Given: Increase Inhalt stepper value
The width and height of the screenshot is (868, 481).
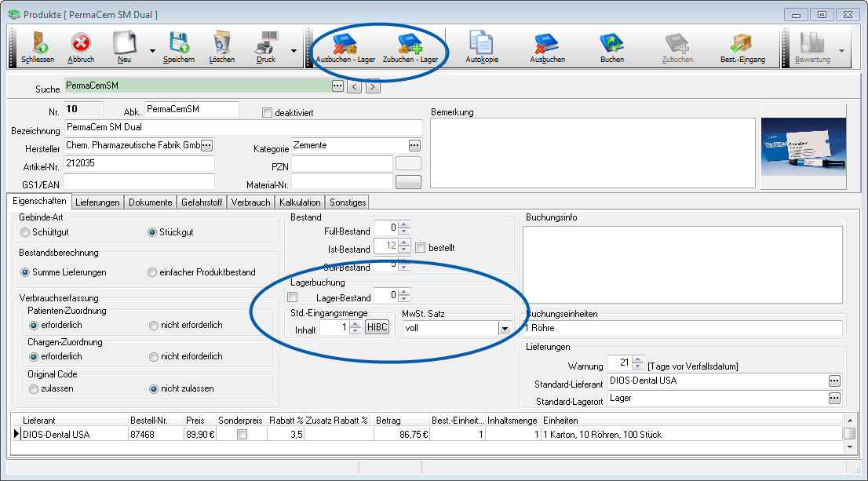Looking at the screenshot, I should point(356,324).
